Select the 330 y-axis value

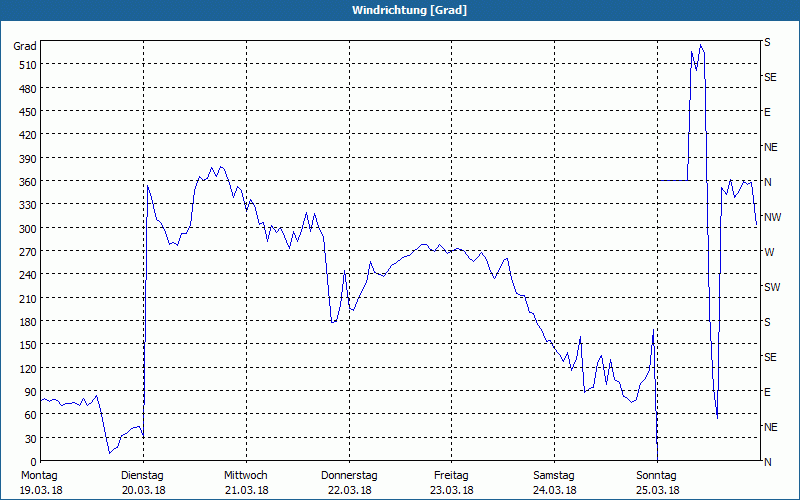pyautogui.click(x=28, y=205)
